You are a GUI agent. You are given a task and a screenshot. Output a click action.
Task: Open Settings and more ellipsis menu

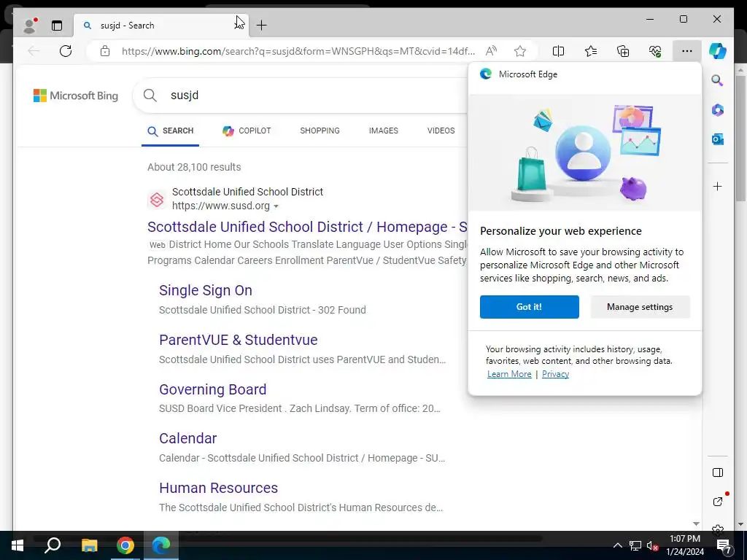pyautogui.click(x=686, y=51)
